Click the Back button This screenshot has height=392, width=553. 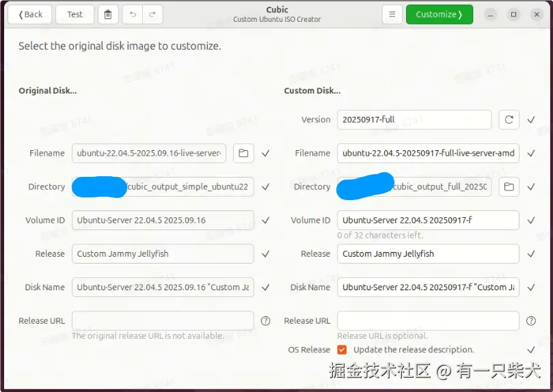[30, 14]
